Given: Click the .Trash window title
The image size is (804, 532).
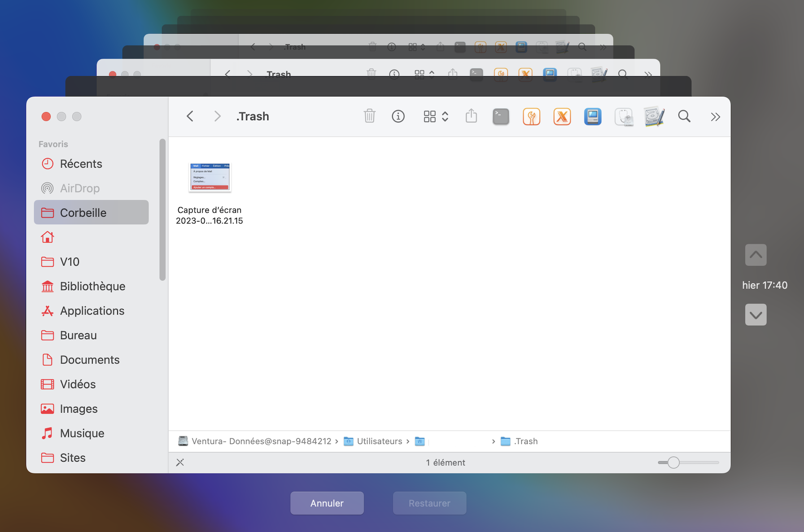Looking at the screenshot, I should pos(253,117).
